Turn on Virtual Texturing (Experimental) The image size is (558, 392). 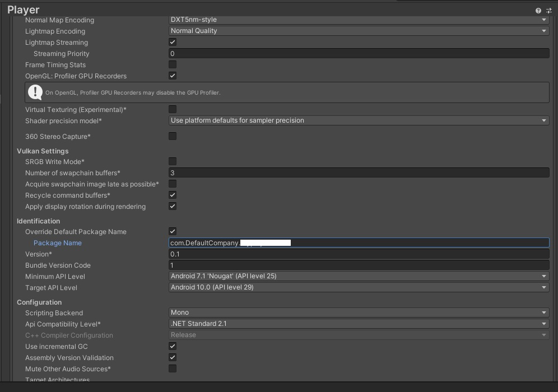click(x=173, y=110)
